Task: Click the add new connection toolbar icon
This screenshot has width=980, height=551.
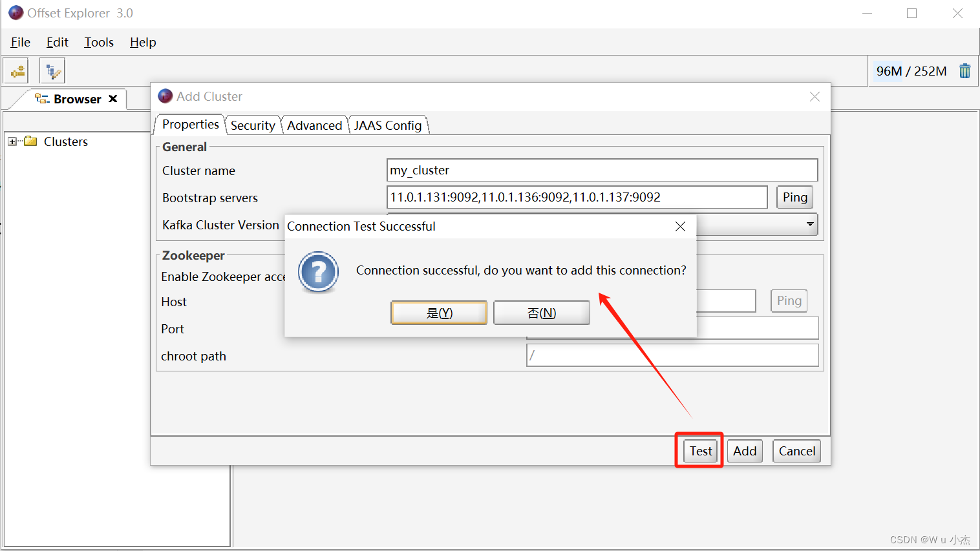Action: 16,70
